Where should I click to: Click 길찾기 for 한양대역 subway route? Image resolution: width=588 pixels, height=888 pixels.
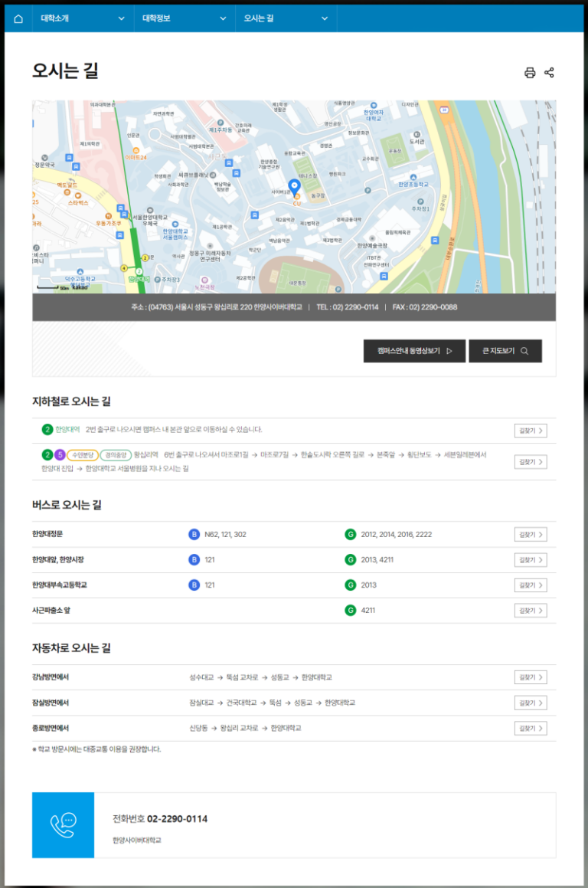click(531, 431)
